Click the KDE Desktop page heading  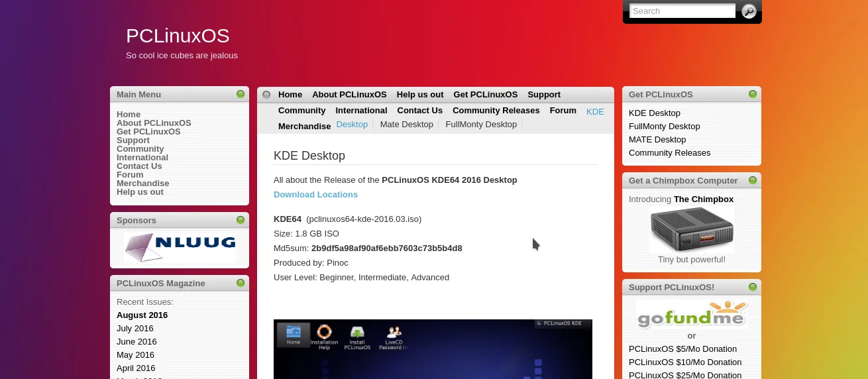point(309,156)
